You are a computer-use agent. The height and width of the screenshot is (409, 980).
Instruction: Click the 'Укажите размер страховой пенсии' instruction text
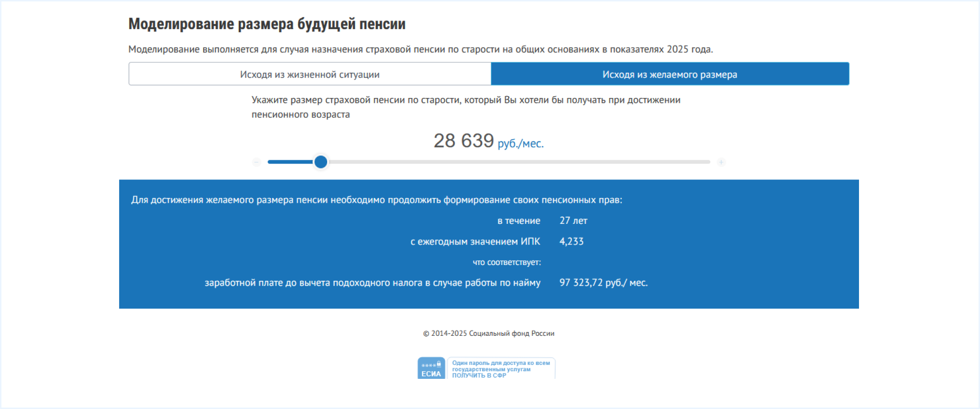coord(465,100)
